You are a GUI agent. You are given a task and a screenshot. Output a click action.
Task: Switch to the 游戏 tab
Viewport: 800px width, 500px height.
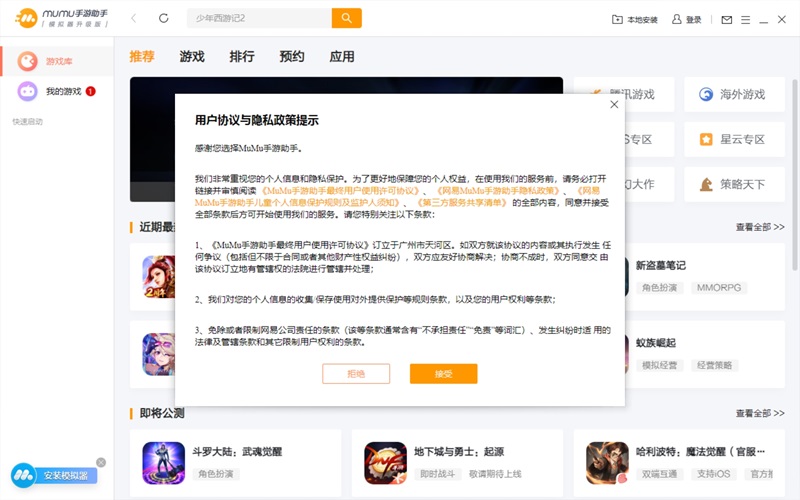(192, 56)
